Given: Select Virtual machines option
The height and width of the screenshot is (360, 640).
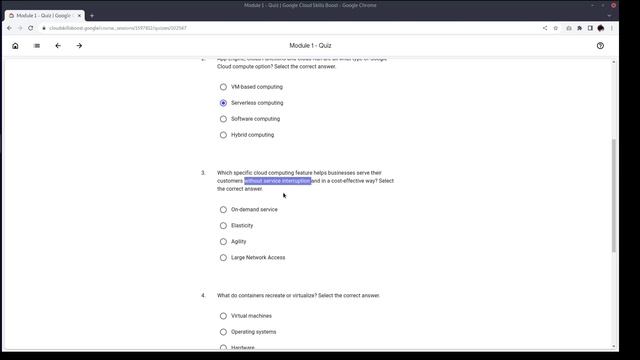Looking at the screenshot, I should pyautogui.click(x=223, y=316).
